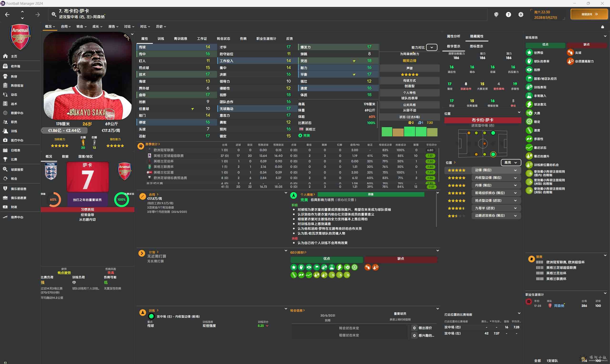Viewport: 610px width, 364px height.
Task: Click the 欣喜 green happiness bar
Action: tap(371, 194)
